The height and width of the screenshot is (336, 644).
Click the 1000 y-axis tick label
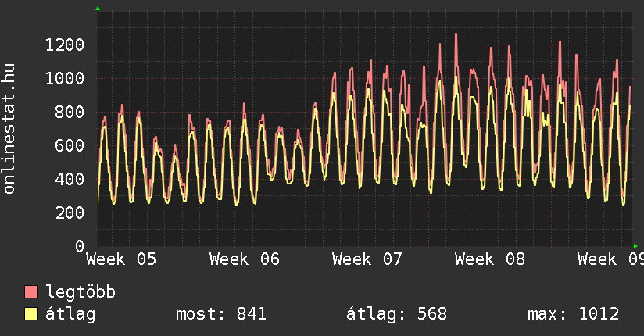[x=64, y=78]
